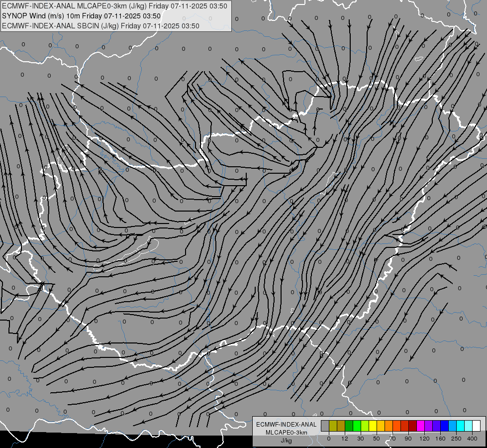Click the pure yellow legend swatch
Viewport: 487px width, 448px height.
click(x=373, y=426)
